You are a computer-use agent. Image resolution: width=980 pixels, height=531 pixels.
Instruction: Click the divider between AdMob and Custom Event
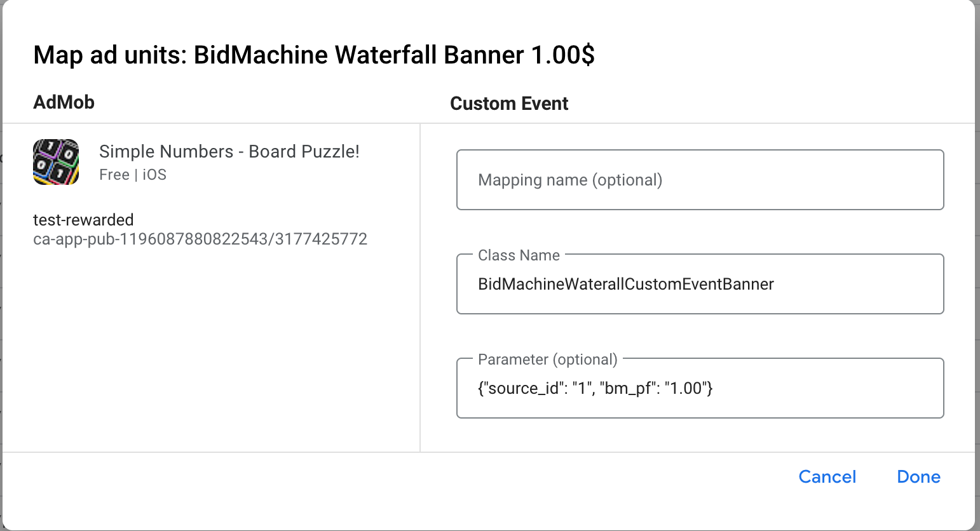(x=420, y=288)
